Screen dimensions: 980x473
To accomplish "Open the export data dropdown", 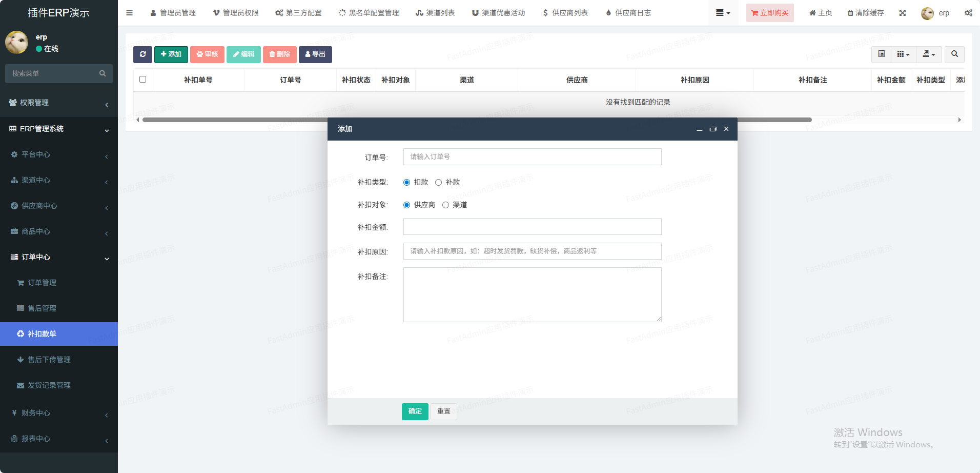I will pos(929,54).
